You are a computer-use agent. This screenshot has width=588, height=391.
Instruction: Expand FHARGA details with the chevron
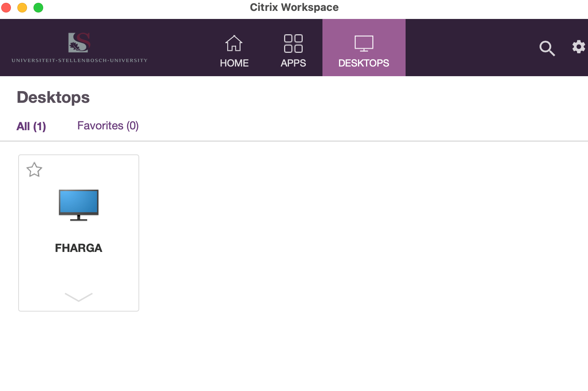pos(79,297)
